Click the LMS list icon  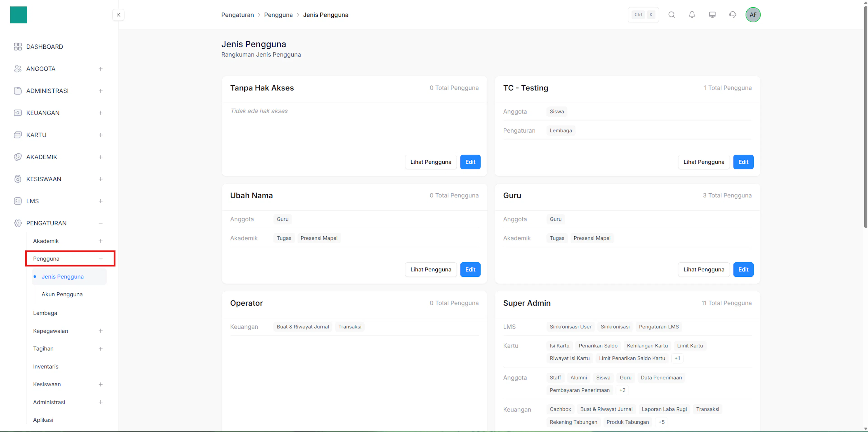click(18, 201)
